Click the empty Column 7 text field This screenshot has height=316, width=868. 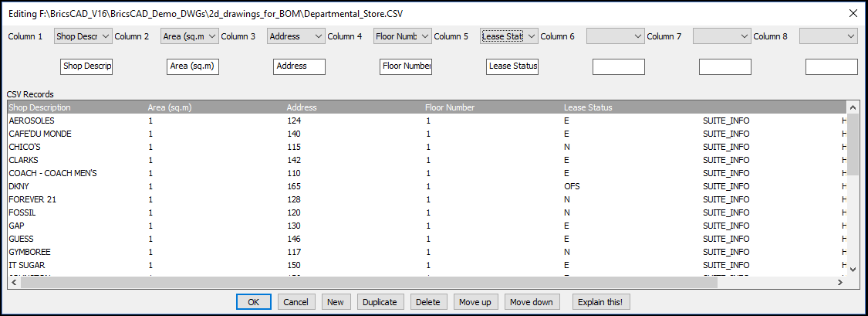pyautogui.click(x=724, y=67)
